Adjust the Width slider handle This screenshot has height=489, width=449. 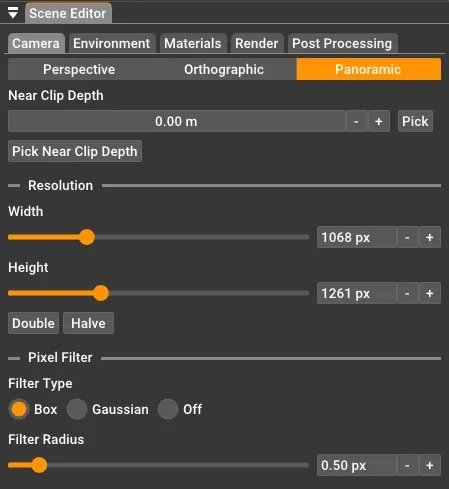click(87, 237)
